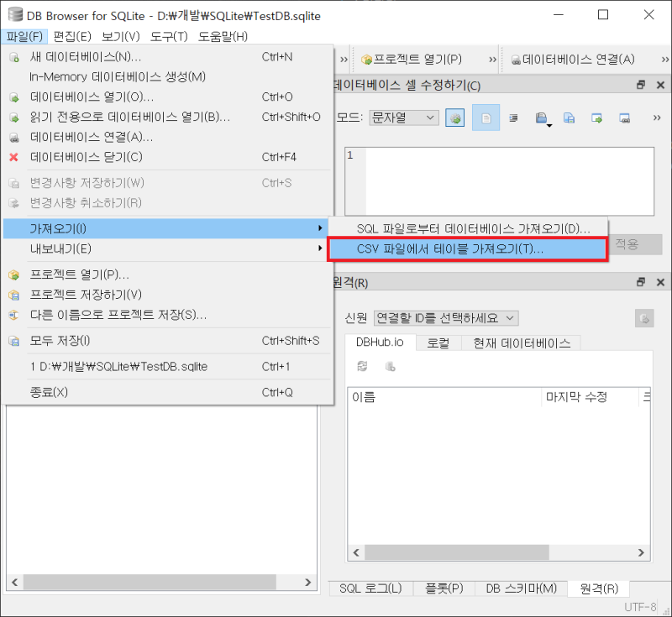Expand cell editor toolbar overflow chevron
The image size is (672, 617).
click(x=657, y=118)
